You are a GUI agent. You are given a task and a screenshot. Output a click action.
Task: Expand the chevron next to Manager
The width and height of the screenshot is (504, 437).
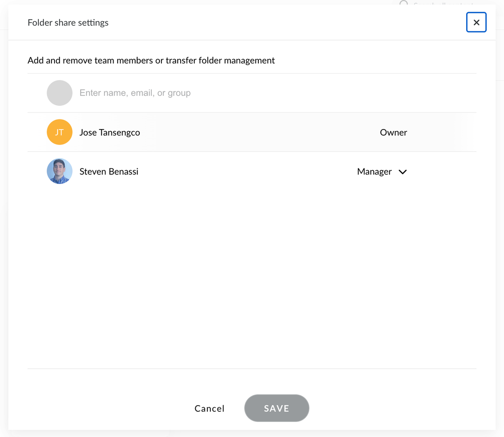403,172
